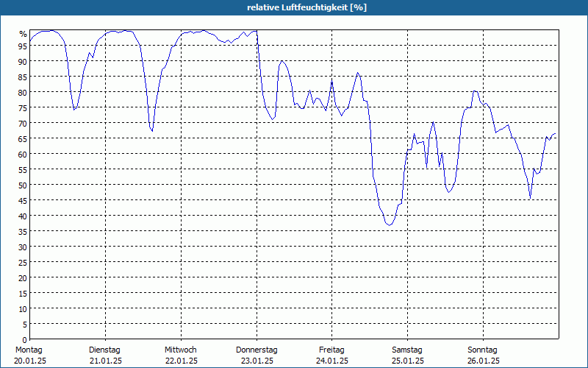
Task: Click the lowest humidity dip before Samstag
Action: point(390,225)
